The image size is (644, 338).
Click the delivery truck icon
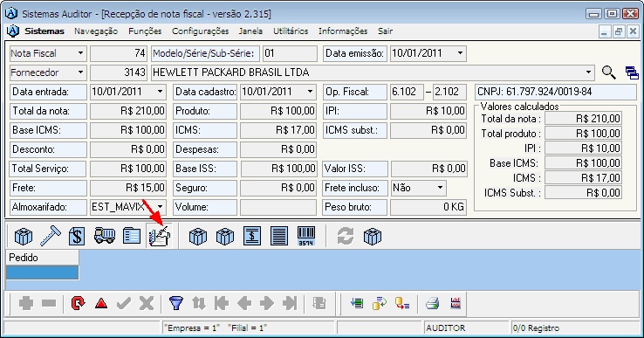[x=105, y=236]
